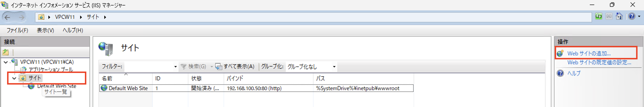Click すべて表示(A) button

[235, 67]
